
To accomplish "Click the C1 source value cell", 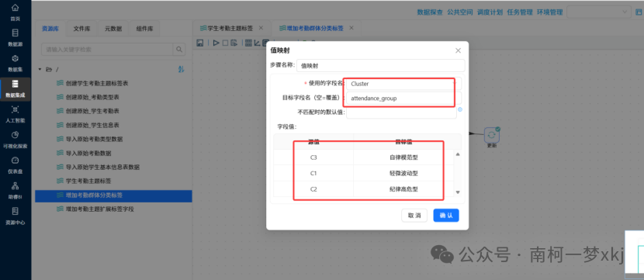I will pyautogui.click(x=313, y=173).
